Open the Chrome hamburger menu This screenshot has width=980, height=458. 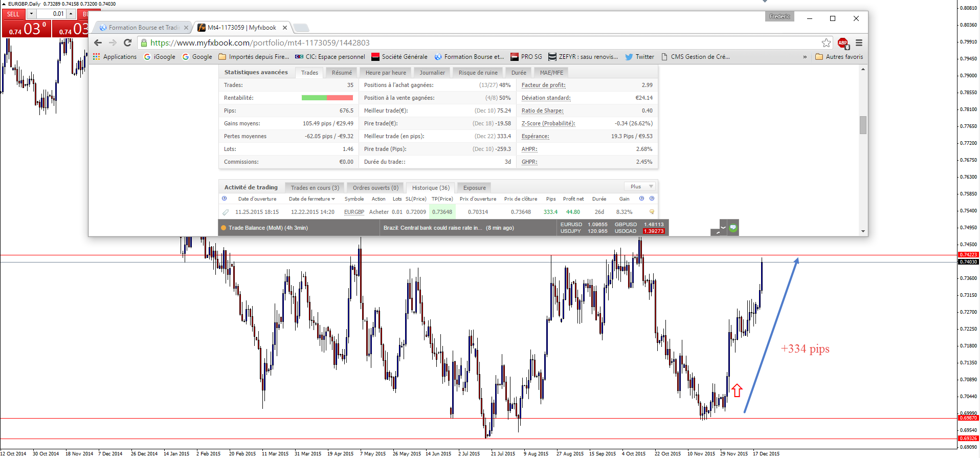(x=859, y=43)
